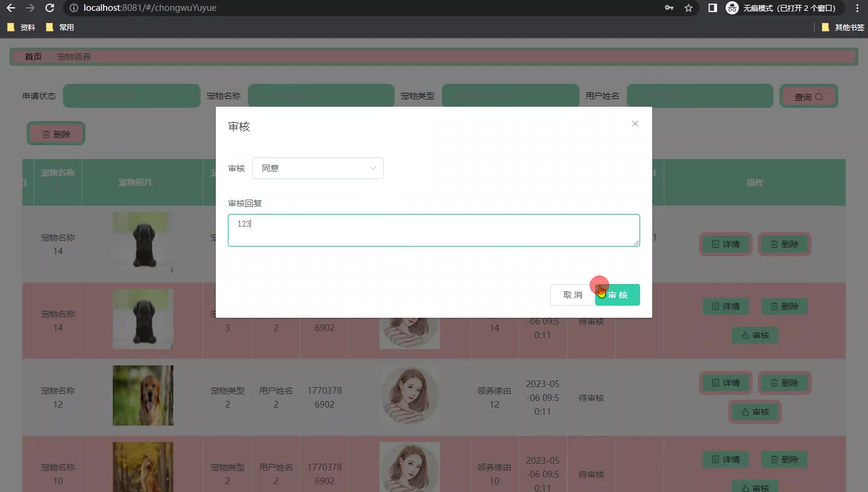Screen dimensions: 868x492
Task: Cancel the review with the 取消 button
Action: point(572,295)
